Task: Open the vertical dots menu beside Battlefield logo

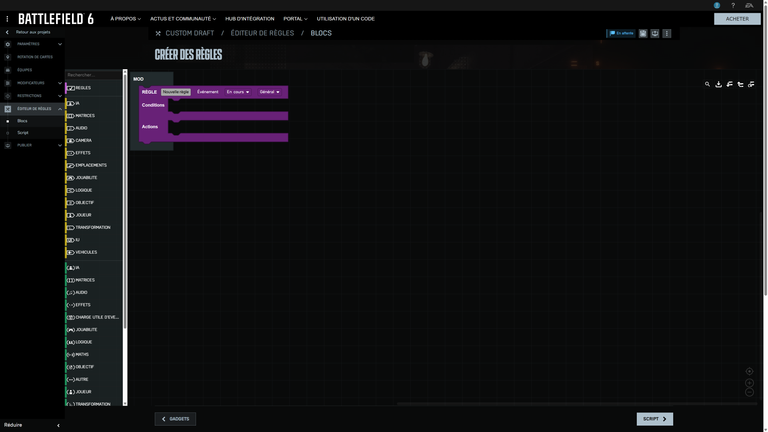Action: click(7, 18)
